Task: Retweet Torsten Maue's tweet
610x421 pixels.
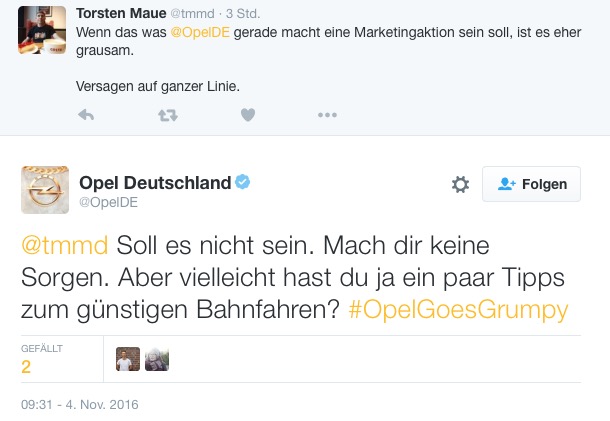Action: pos(168,115)
